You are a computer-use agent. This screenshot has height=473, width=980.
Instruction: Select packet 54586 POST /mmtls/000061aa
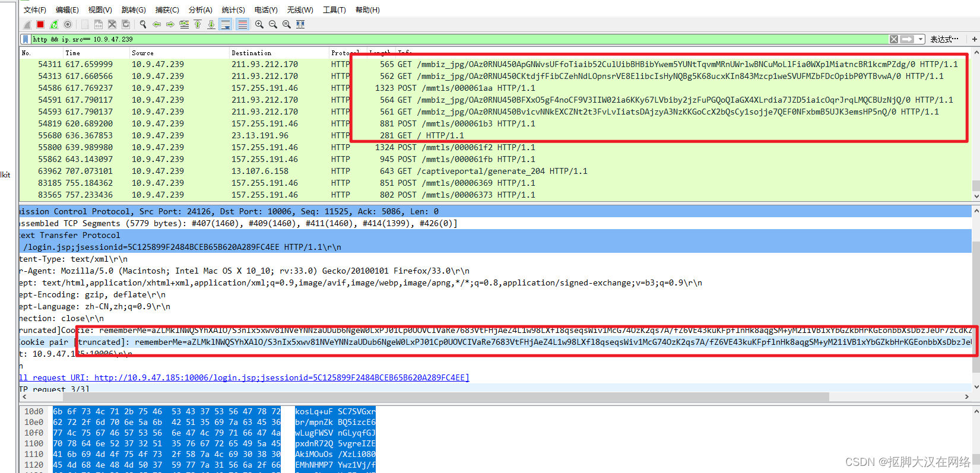click(496, 88)
